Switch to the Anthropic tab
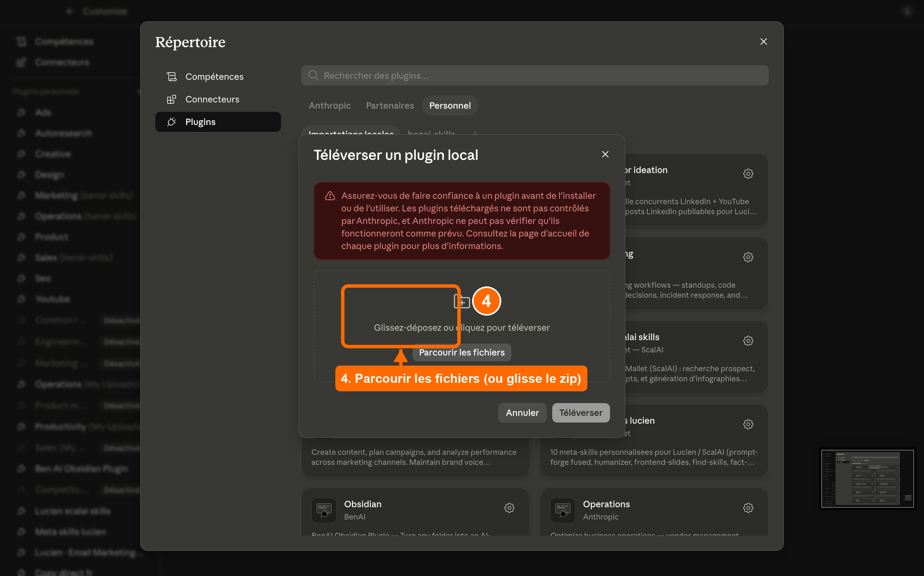This screenshot has height=576, width=924. coord(330,106)
